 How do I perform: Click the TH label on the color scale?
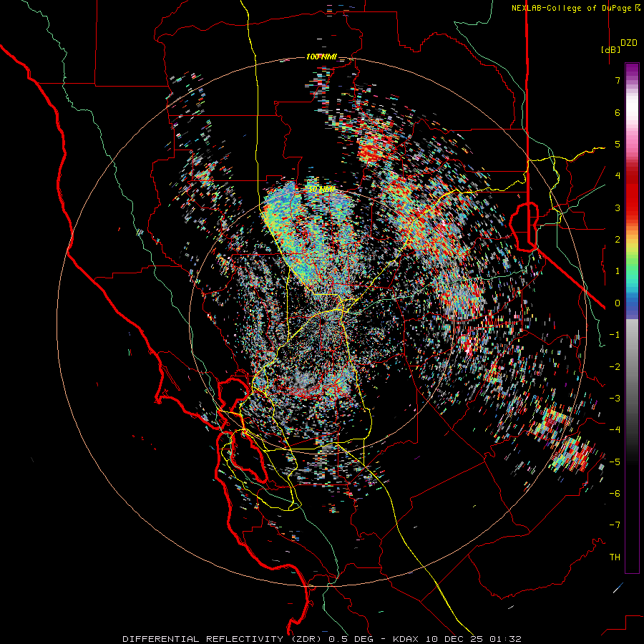(615, 557)
